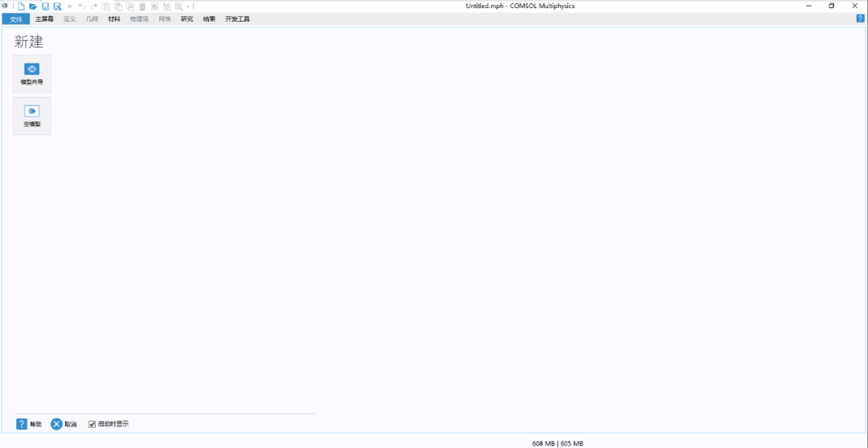Click the redo arrow in quick toolbar
This screenshot has height=448, width=868.
(93, 6)
